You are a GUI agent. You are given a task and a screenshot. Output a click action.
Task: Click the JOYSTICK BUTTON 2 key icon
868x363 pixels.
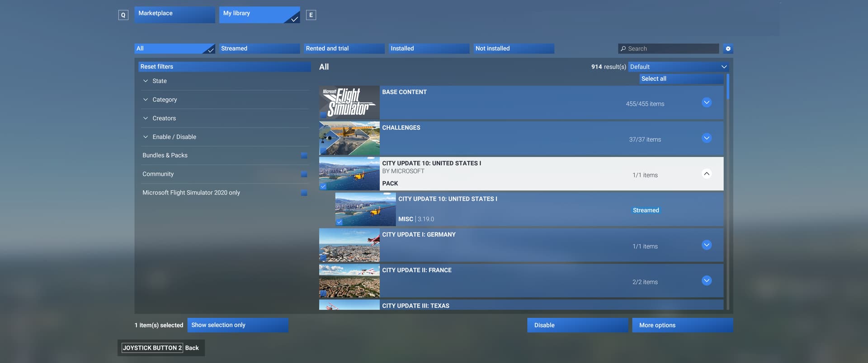pos(152,348)
